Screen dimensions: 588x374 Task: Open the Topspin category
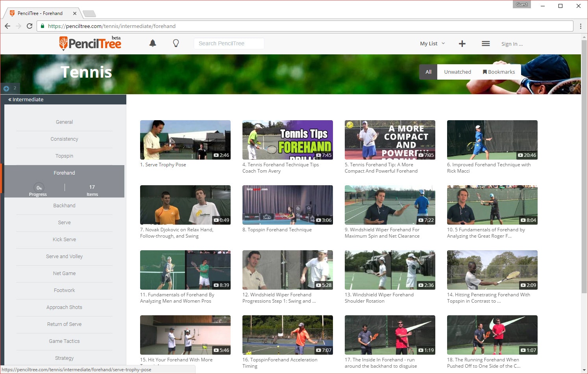pyautogui.click(x=64, y=156)
